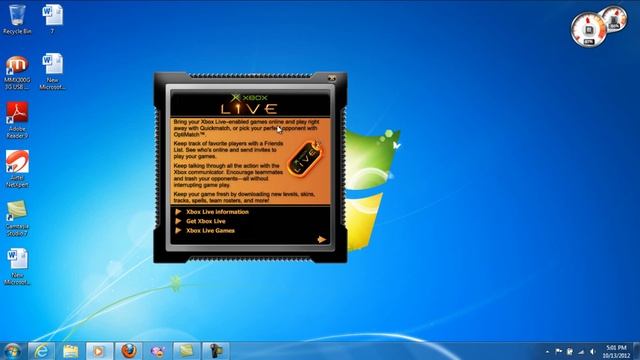Open the Windows Start menu orb

tap(12, 351)
